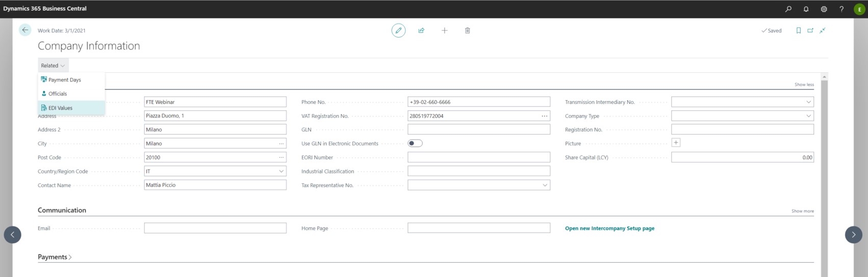Viewport: 868px width, 277px height.
Task: Click the bookmark icon
Action: coord(798,31)
